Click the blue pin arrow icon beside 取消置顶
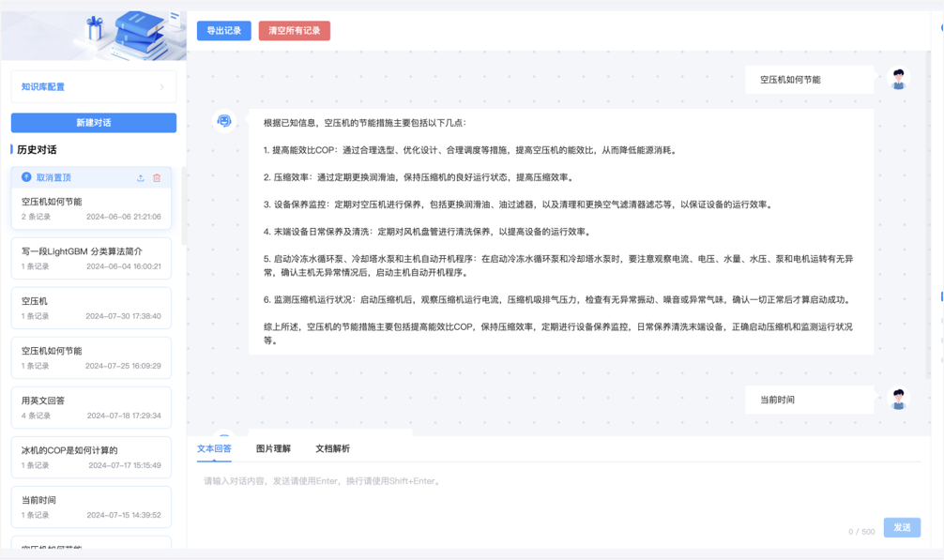The height and width of the screenshot is (560, 944). click(x=26, y=177)
